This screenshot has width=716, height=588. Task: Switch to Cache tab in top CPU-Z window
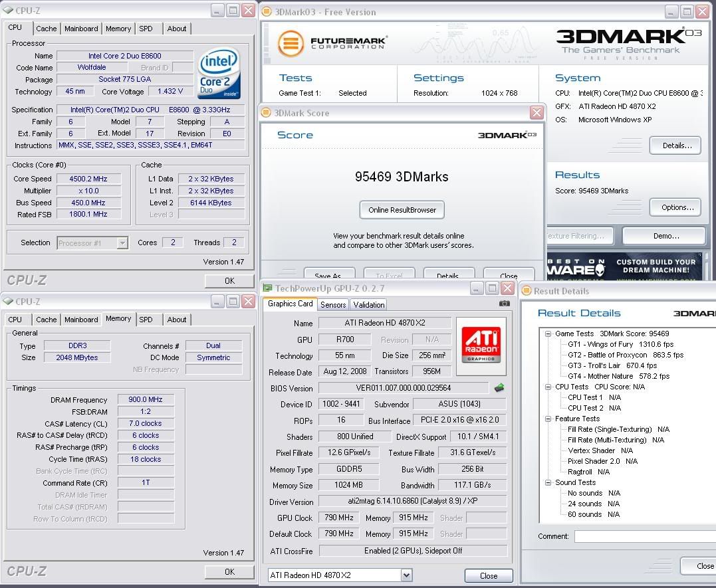[x=47, y=29]
